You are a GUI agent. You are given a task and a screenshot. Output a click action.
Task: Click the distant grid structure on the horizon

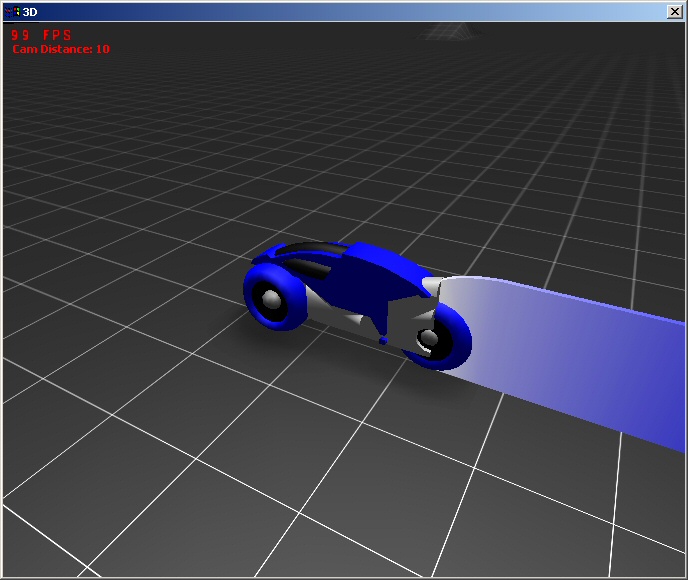click(x=450, y=32)
